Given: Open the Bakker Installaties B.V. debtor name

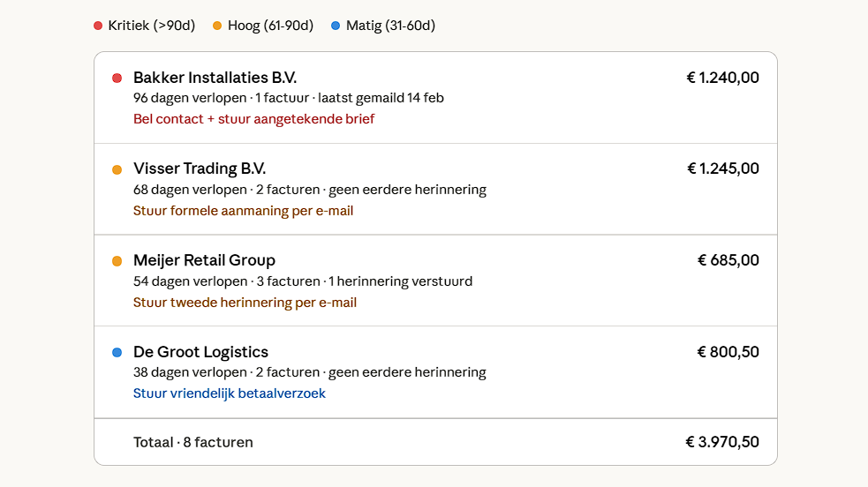Looking at the screenshot, I should (215, 78).
